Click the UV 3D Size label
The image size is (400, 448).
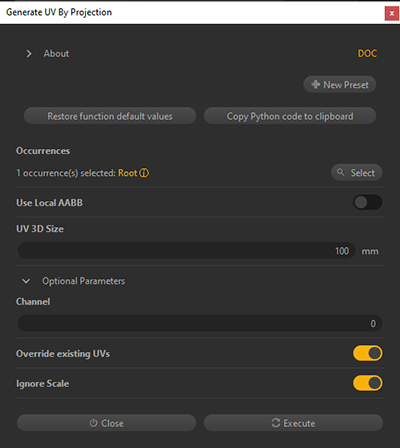pos(40,229)
